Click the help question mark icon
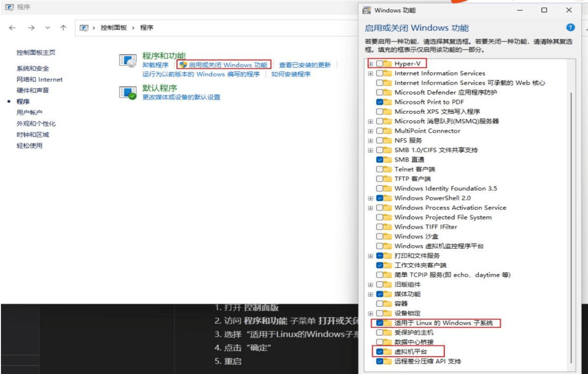This screenshot has height=374, width=588. pyautogui.click(x=570, y=28)
